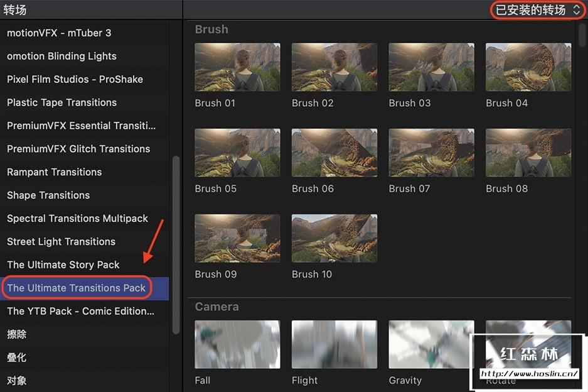
Task: Click the category list scrollbar
Action: (176, 245)
